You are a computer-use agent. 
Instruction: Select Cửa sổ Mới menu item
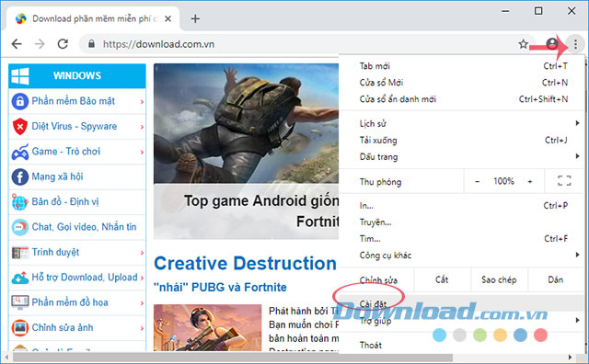pos(461,83)
